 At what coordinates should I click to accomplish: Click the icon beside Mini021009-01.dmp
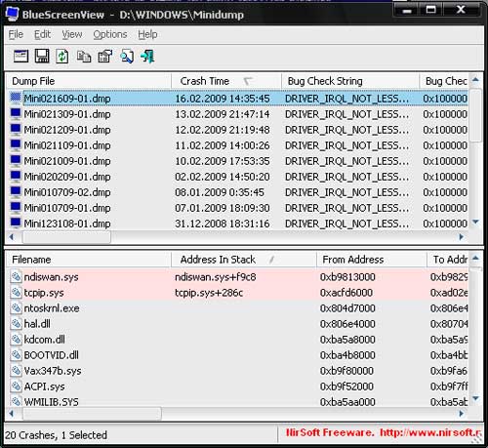click(16, 160)
